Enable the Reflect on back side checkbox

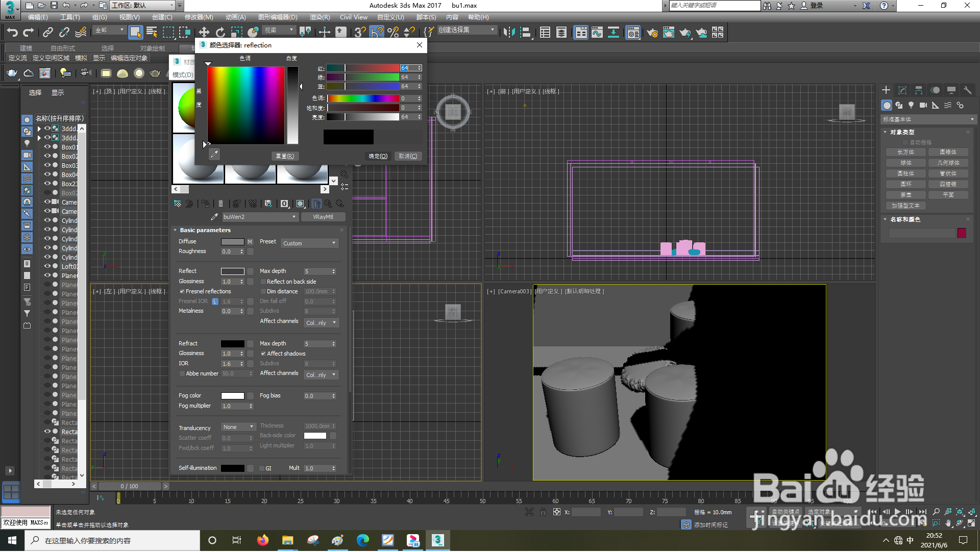[263, 282]
